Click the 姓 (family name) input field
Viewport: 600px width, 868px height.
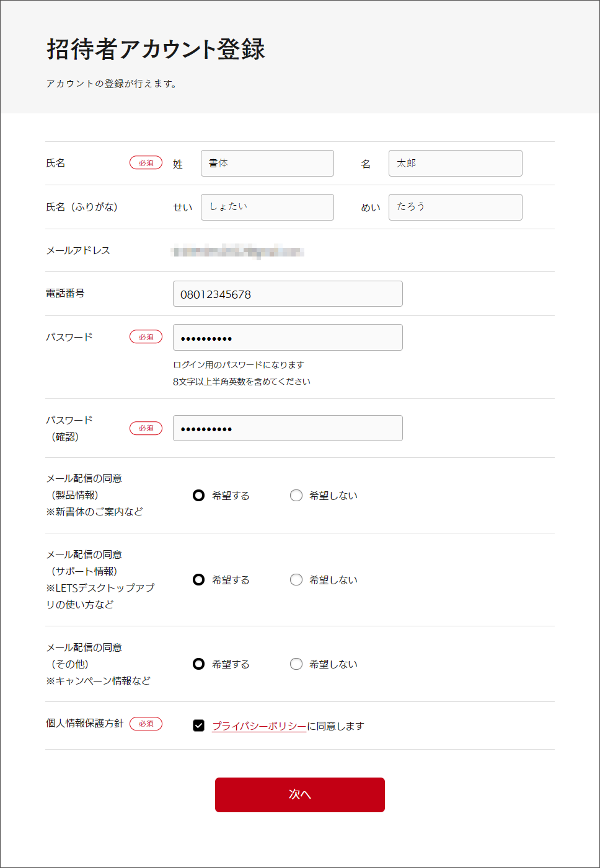pyautogui.click(x=267, y=164)
